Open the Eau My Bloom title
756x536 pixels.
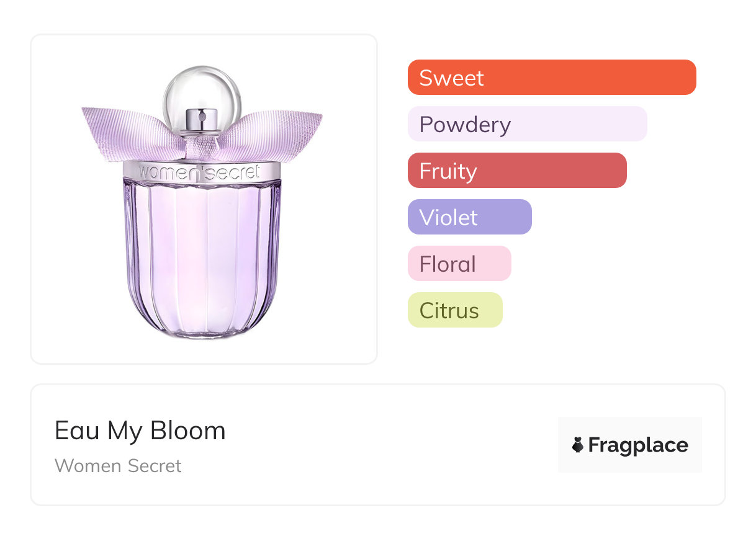click(x=140, y=431)
